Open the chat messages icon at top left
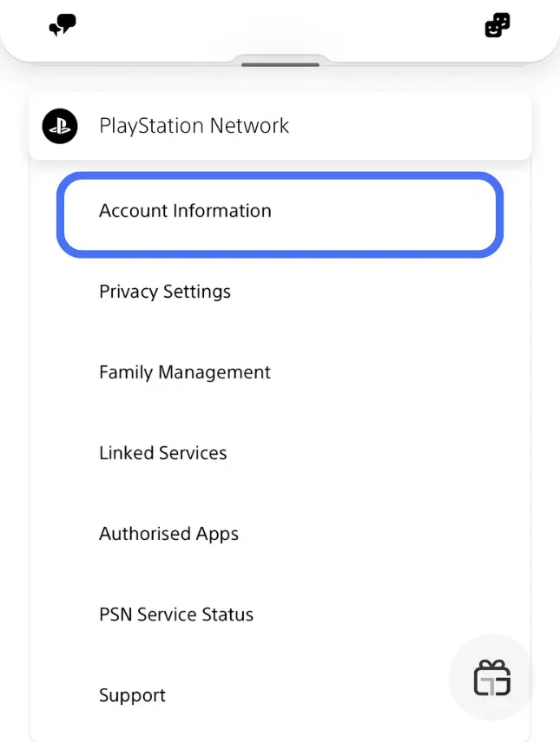Image resolution: width=560 pixels, height=743 pixels. point(62,26)
